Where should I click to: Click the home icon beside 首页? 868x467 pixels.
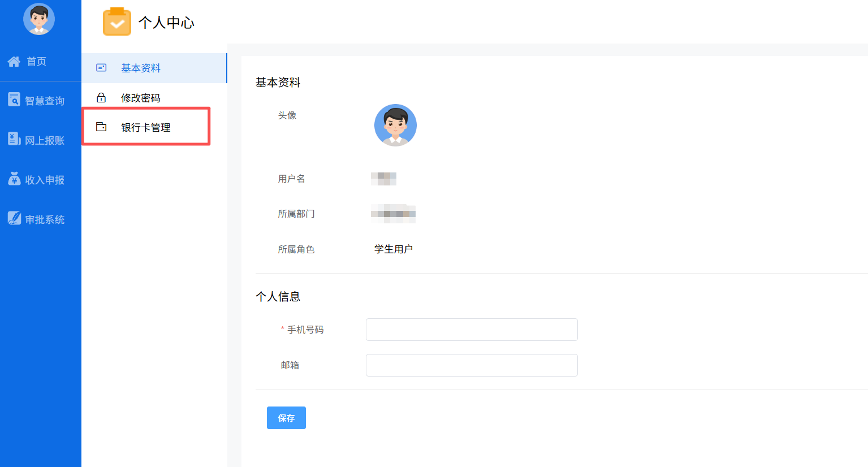click(14, 61)
